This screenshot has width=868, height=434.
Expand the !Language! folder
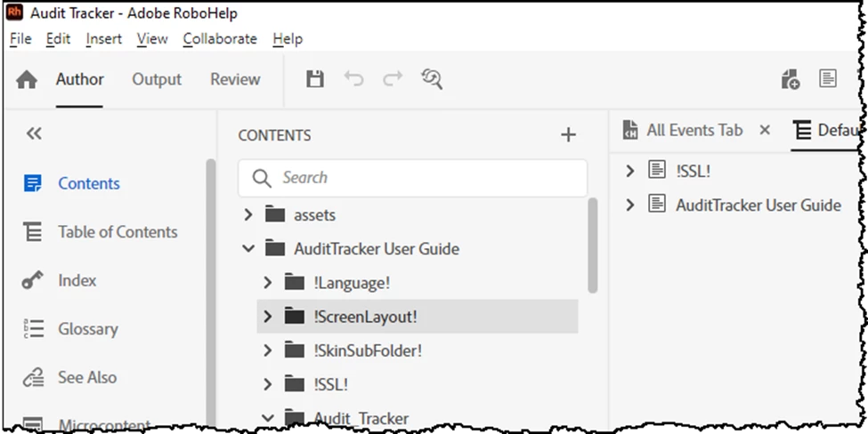pyautogui.click(x=268, y=283)
